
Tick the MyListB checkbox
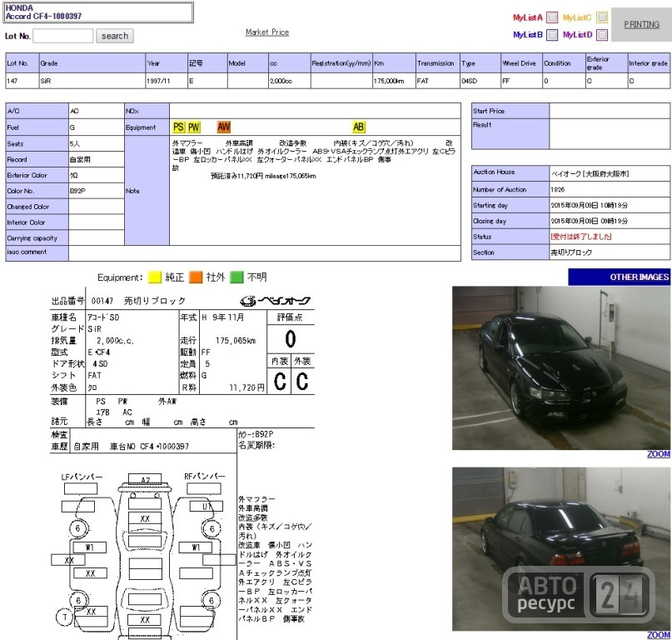click(x=552, y=34)
